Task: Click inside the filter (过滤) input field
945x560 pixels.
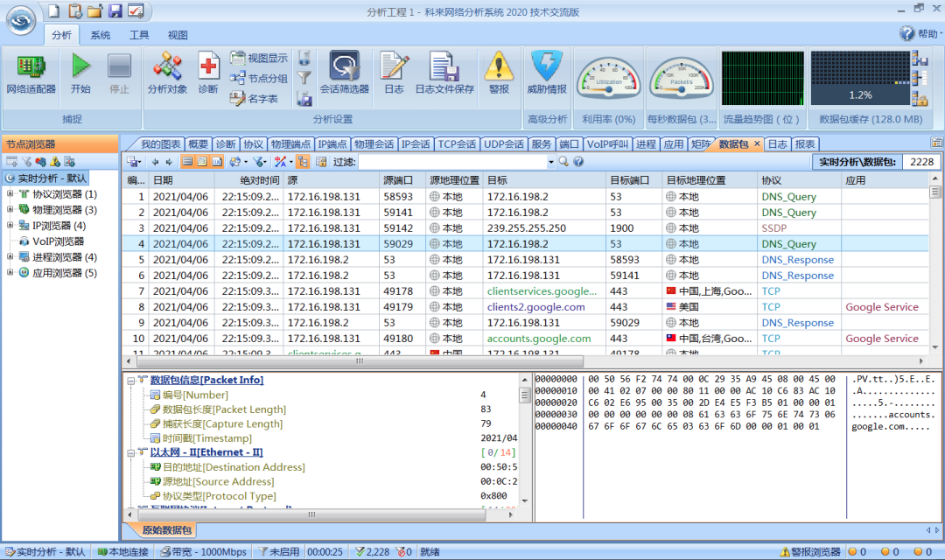Action: [x=452, y=162]
